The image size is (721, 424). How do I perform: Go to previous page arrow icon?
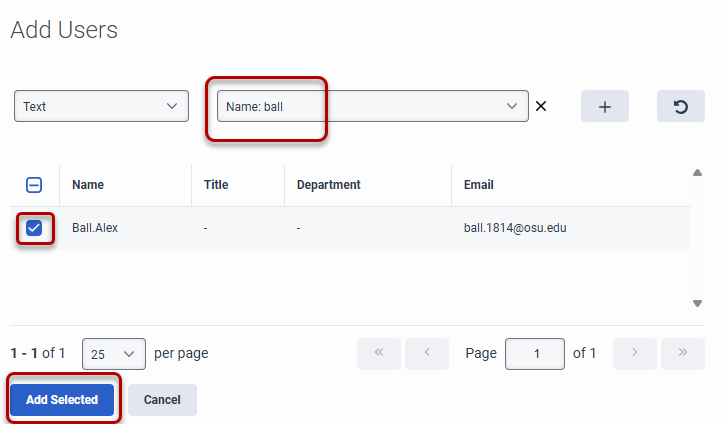[427, 354]
